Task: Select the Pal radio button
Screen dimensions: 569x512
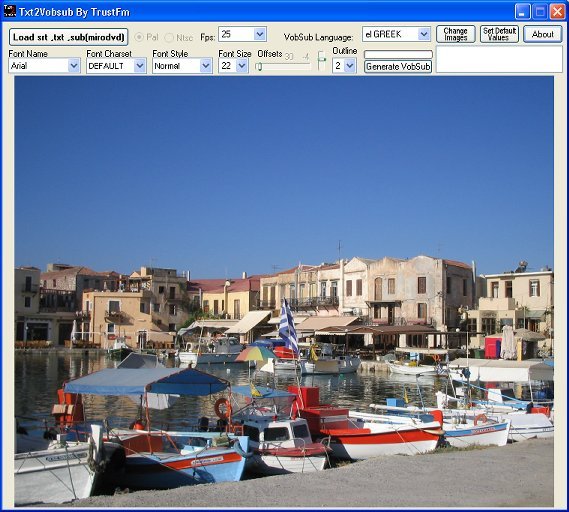Action: click(139, 37)
